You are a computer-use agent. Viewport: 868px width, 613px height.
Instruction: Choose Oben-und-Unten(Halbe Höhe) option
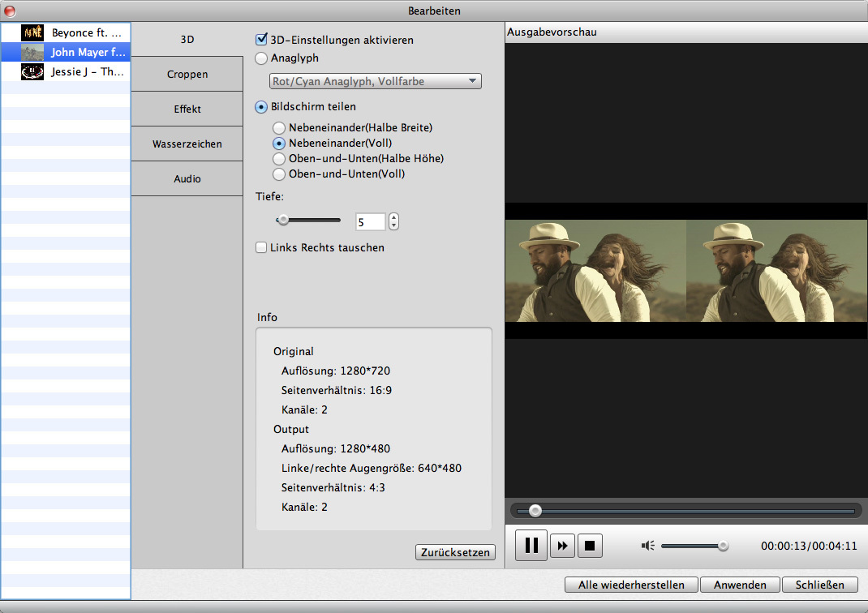tap(279, 159)
